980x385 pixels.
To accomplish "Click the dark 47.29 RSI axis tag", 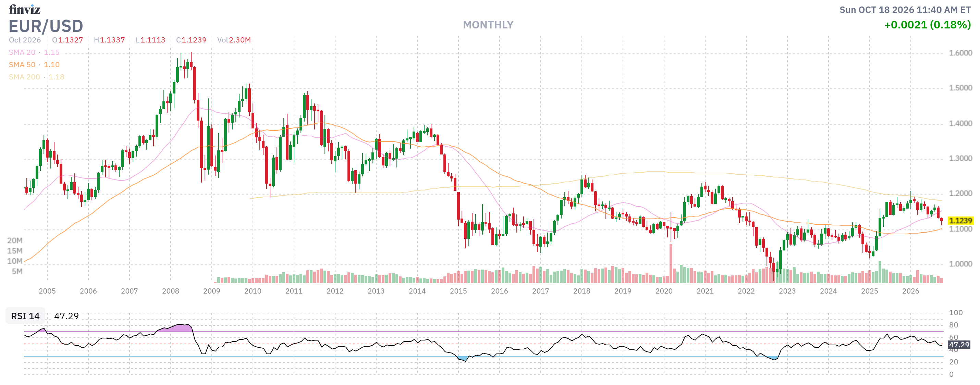I will tap(959, 345).
